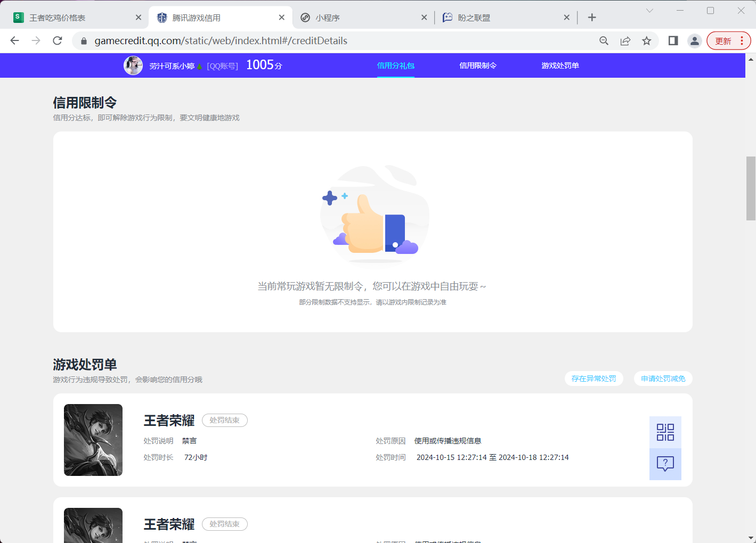This screenshot has width=756, height=543.
Task: Click 处罚结束 badge on second card
Action: [x=225, y=524]
